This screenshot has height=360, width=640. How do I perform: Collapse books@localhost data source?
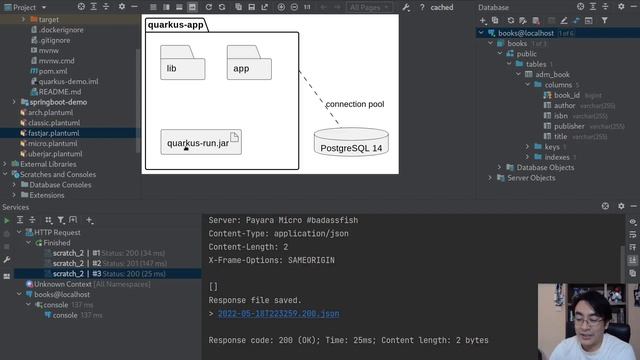tap(481, 33)
